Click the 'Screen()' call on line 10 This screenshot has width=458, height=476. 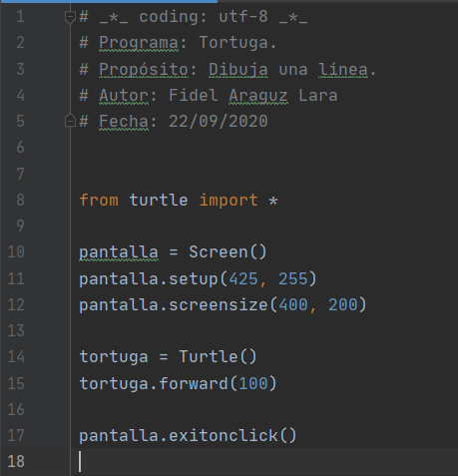coord(228,252)
